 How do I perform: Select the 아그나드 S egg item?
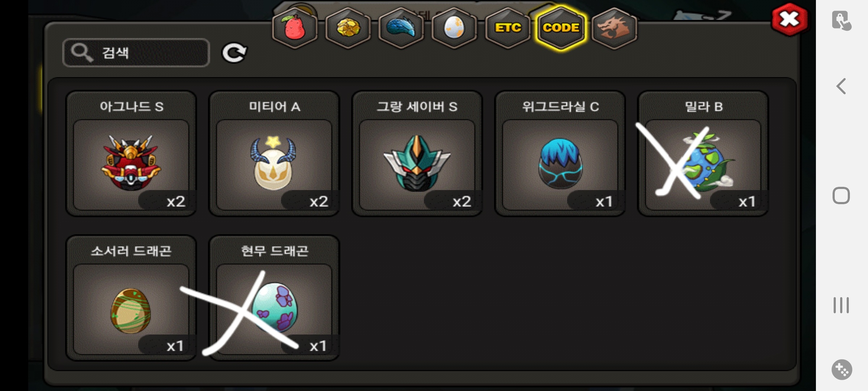coord(131,154)
